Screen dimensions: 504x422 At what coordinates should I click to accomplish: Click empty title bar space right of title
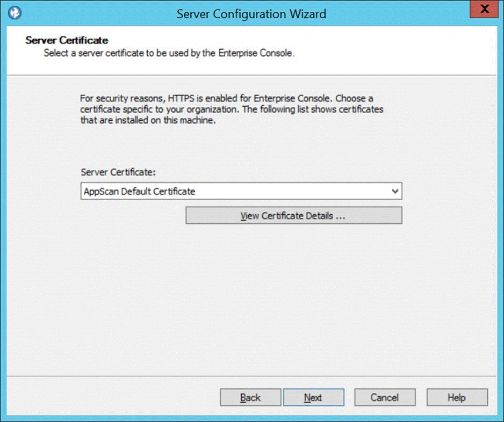click(x=398, y=13)
